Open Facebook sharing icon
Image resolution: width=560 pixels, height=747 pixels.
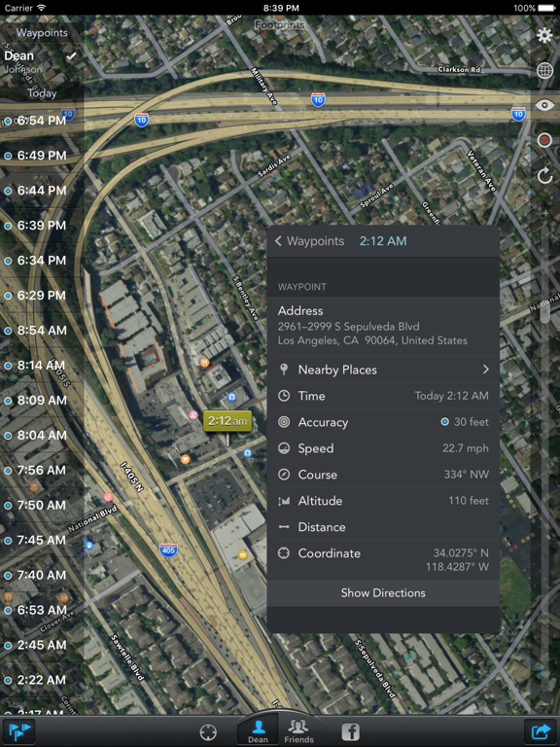pyautogui.click(x=350, y=732)
